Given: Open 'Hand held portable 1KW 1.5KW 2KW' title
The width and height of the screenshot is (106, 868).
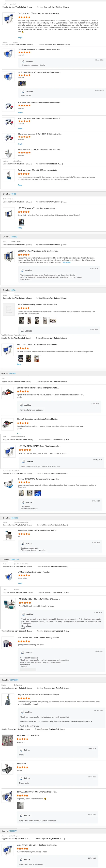Looking at the screenshot, I should point(39,134).
